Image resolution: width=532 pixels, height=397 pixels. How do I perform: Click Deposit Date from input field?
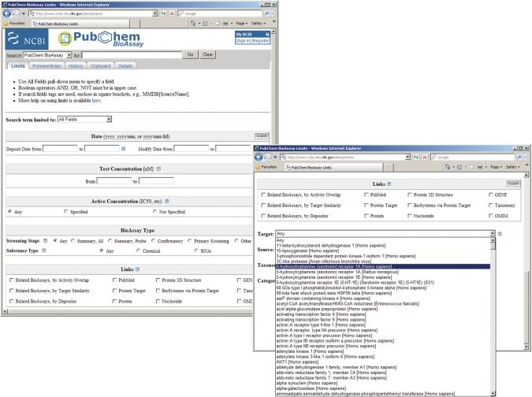60,149
